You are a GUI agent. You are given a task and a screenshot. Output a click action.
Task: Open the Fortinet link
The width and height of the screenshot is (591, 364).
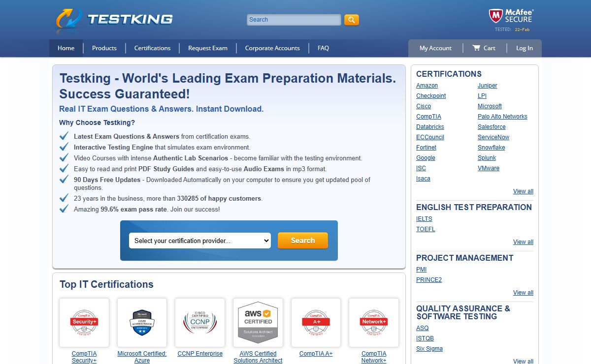tap(426, 148)
